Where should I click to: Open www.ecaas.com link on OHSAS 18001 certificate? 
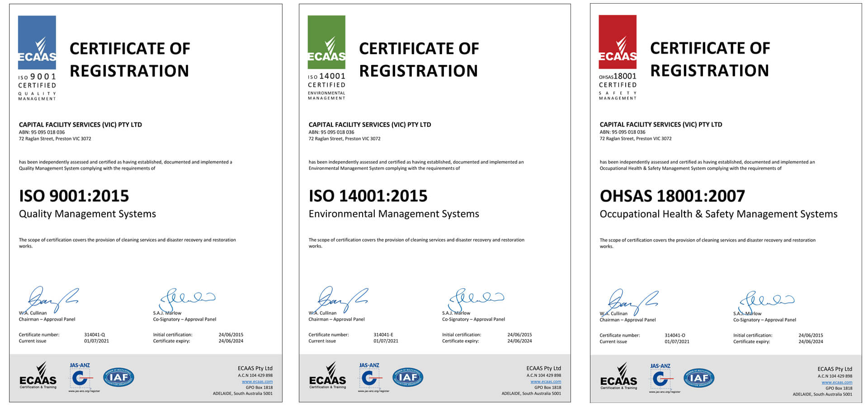click(837, 382)
